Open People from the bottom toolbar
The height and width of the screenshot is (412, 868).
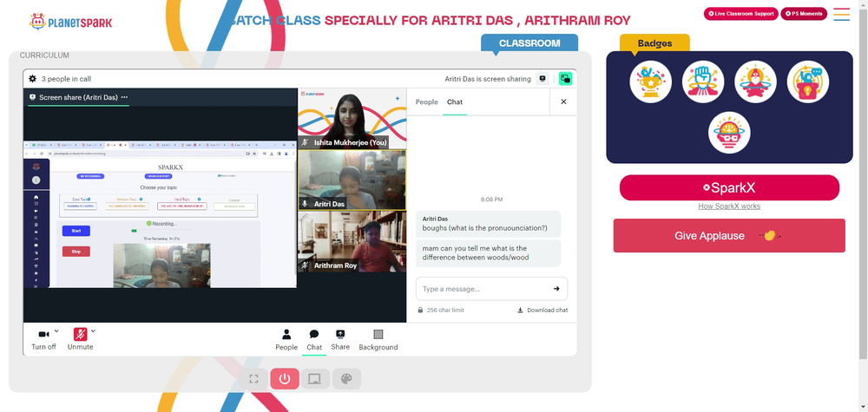click(x=286, y=339)
